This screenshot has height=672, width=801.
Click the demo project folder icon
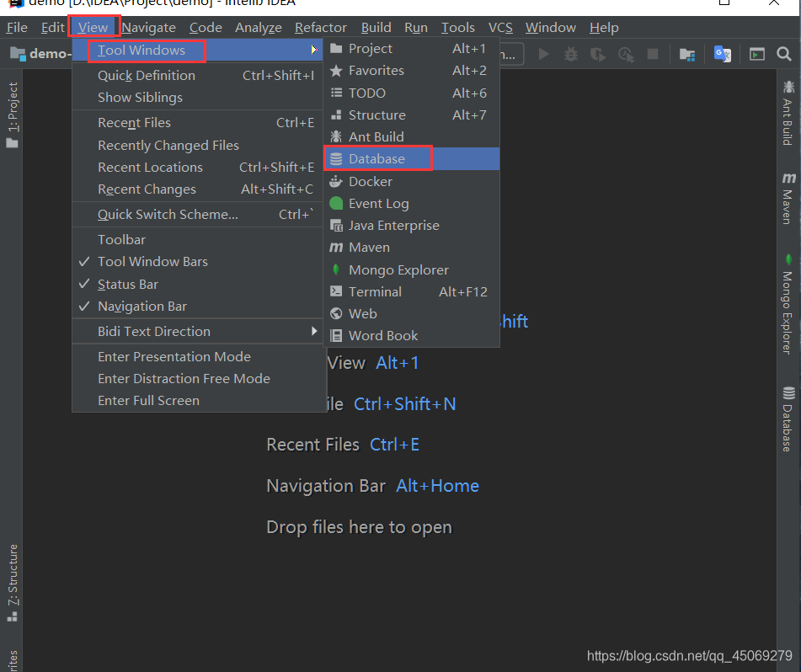click(18, 54)
